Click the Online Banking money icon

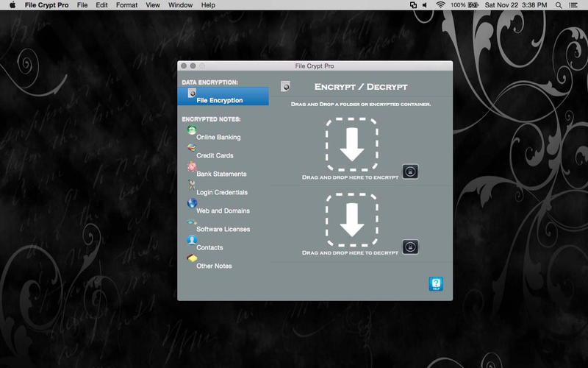pyautogui.click(x=192, y=130)
